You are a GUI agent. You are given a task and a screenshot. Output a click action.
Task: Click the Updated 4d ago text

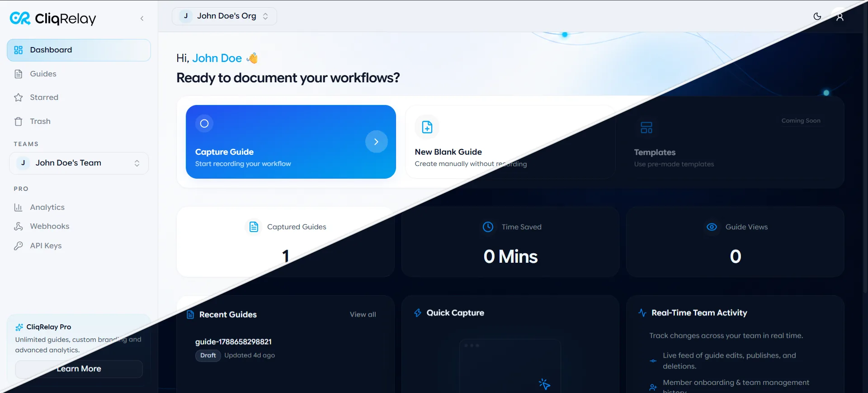pos(250,355)
